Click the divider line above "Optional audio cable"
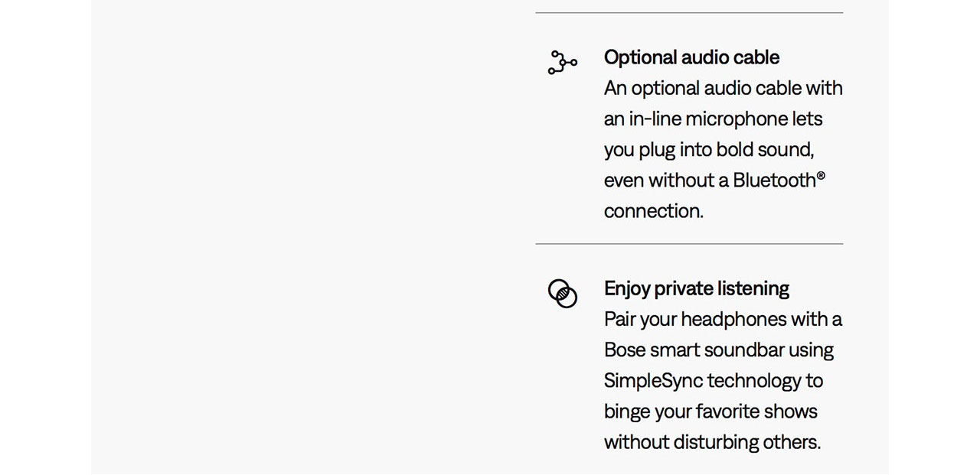Screen dimensions: 980x475 click(x=689, y=13)
